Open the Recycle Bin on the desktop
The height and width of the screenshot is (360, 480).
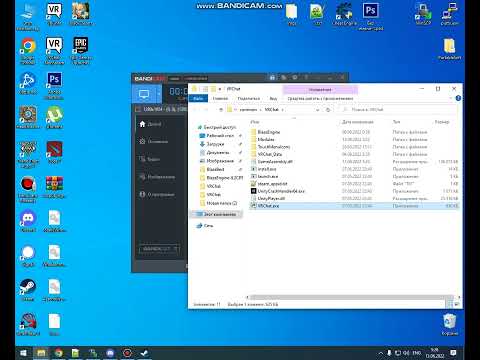[x=450, y=324]
